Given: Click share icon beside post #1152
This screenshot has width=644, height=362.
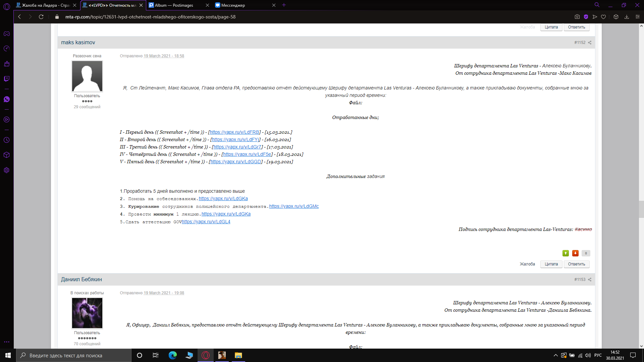Looking at the screenshot, I should (x=590, y=43).
